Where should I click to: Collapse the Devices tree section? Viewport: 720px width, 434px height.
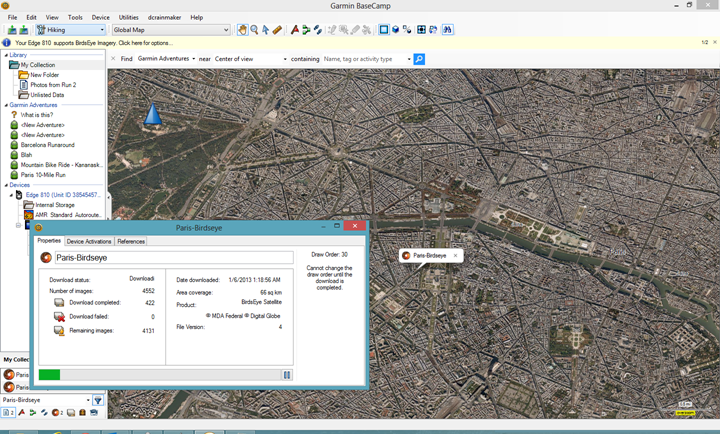[6, 185]
